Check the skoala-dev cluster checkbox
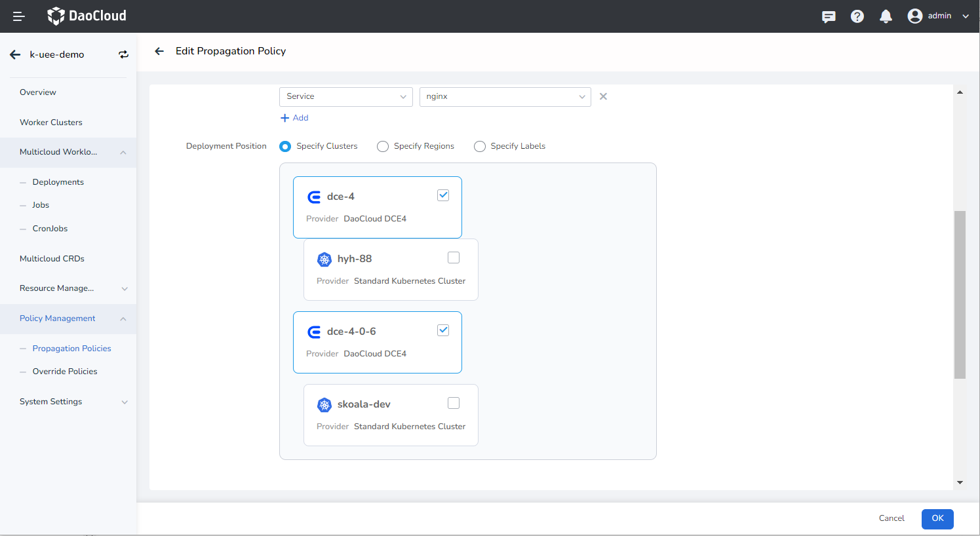The width and height of the screenshot is (980, 536). pyautogui.click(x=454, y=403)
